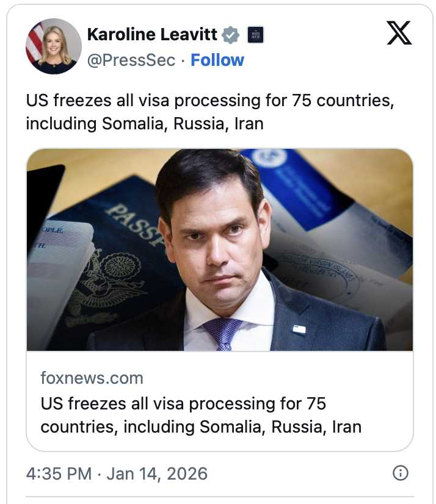Viewport: 436px width, 504px height.
Task: Click the @PressSec handle
Action: coord(131,60)
